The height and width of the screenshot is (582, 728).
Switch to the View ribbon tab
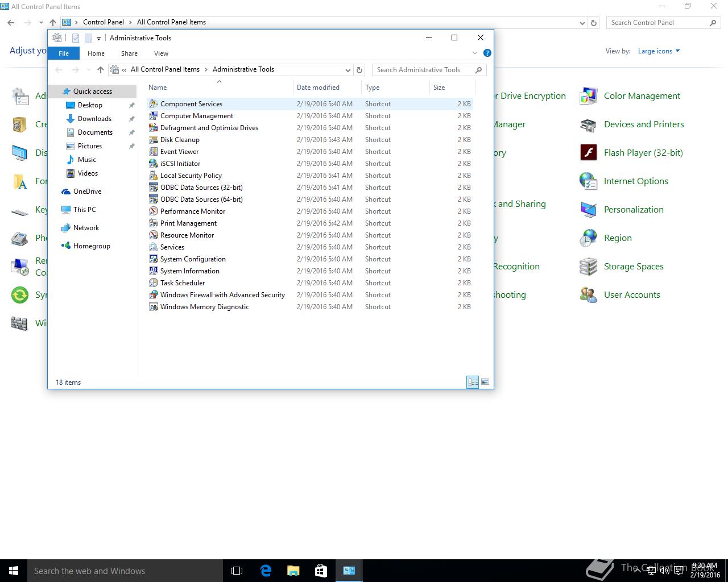pyautogui.click(x=161, y=53)
